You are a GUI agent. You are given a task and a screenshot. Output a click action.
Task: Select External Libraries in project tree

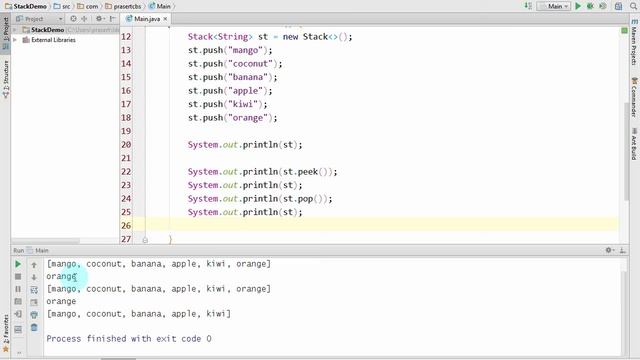click(x=53, y=40)
